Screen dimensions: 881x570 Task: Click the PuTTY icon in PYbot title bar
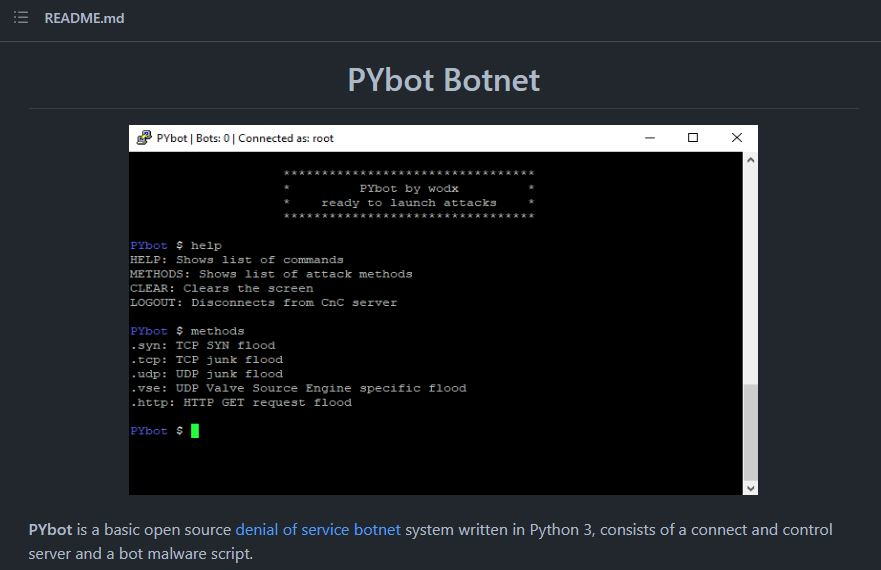pos(144,138)
